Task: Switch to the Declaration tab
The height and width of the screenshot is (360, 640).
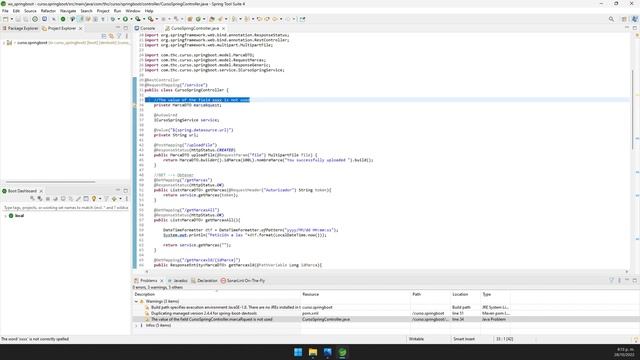Action: click(204, 280)
